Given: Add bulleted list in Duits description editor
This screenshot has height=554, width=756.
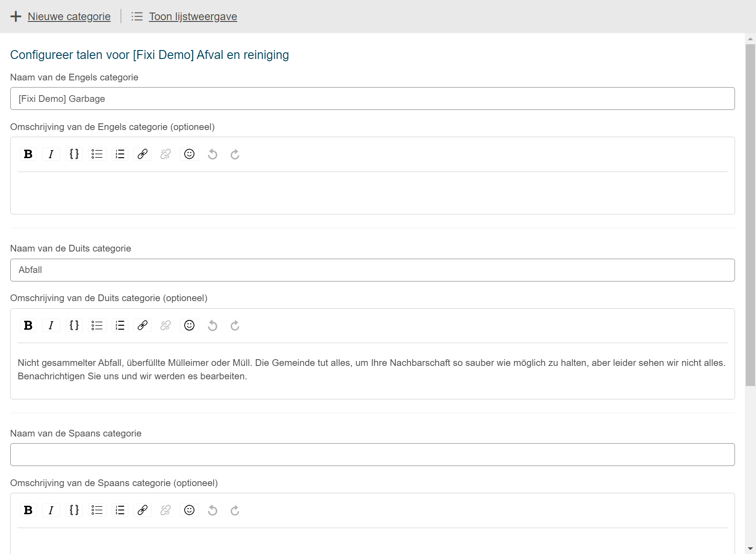Looking at the screenshot, I should coord(97,325).
